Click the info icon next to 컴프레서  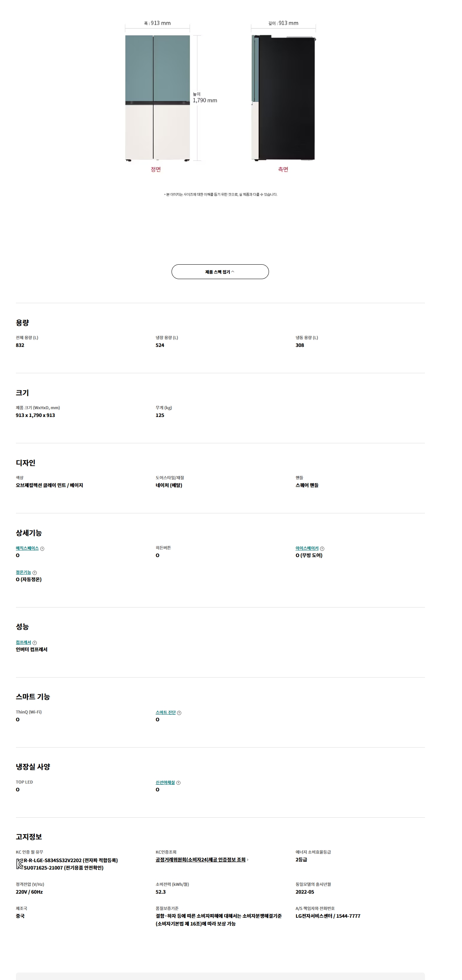pyautogui.click(x=34, y=643)
